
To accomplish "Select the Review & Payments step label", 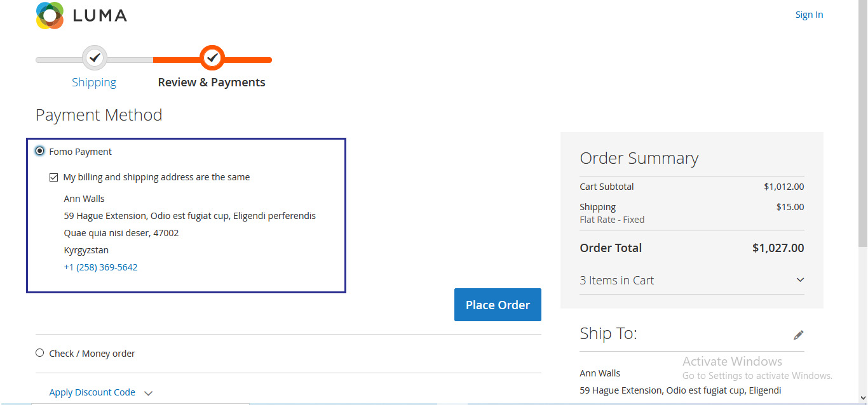I will tap(212, 83).
